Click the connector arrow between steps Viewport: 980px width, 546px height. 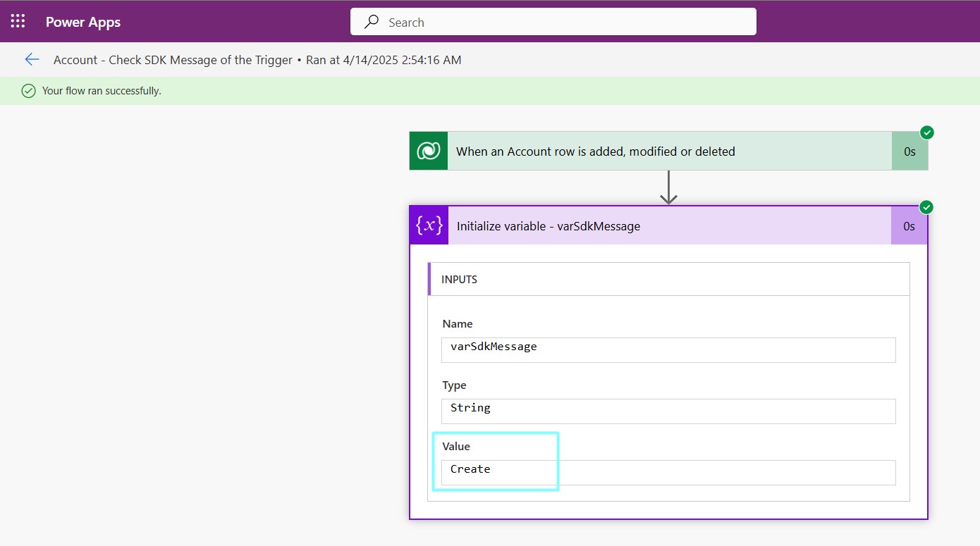[668, 188]
